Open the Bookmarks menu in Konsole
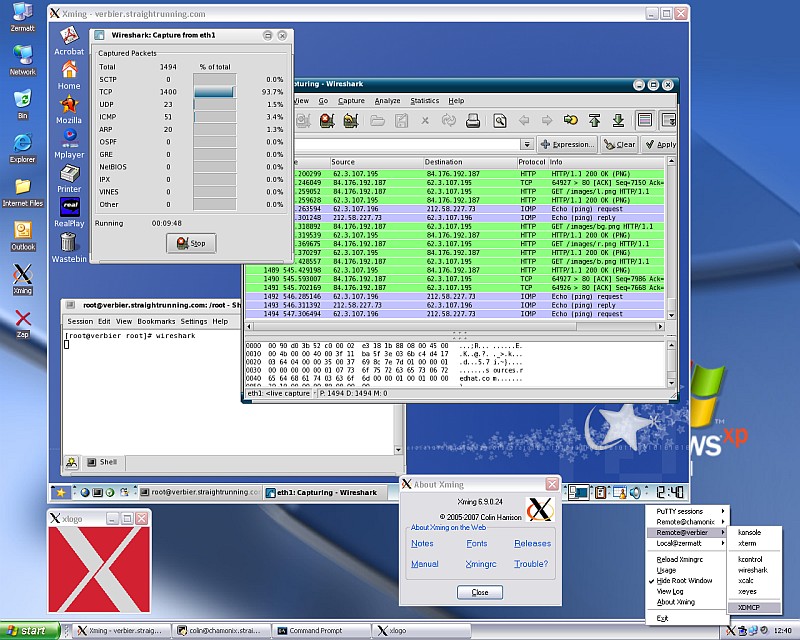The height and width of the screenshot is (640, 800). [156, 322]
